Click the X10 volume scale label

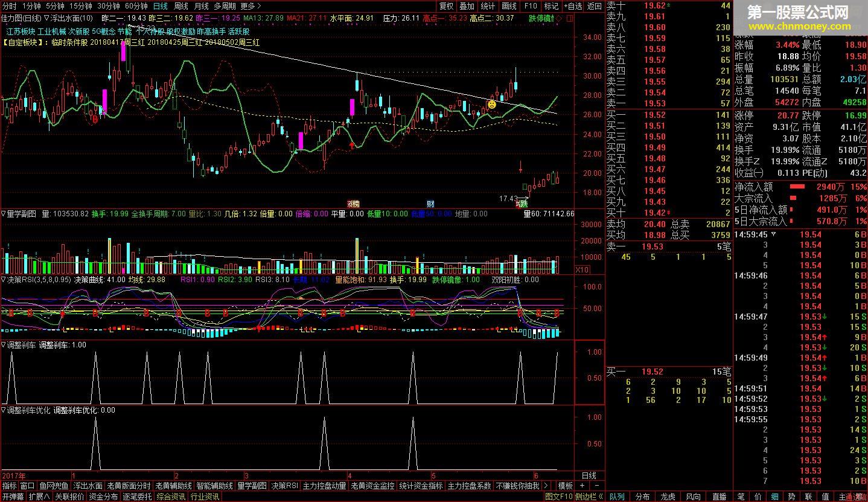pyautogui.click(x=582, y=269)
